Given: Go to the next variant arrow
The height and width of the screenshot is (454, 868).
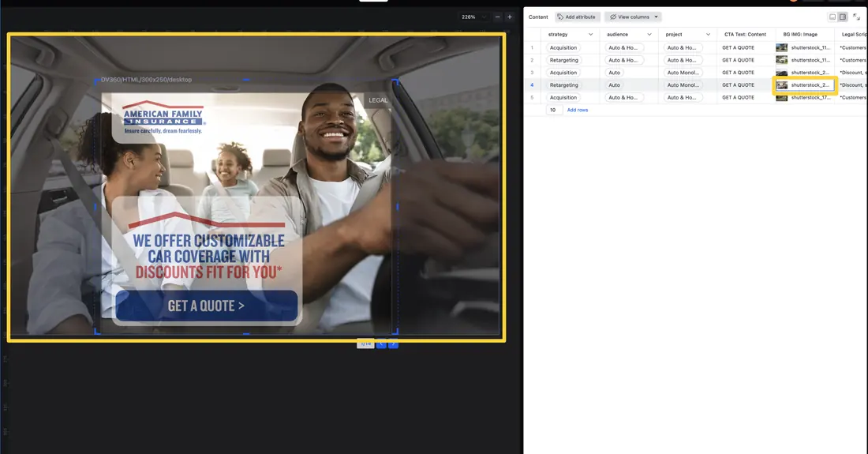Looking at the screenshot, I should pos(393,343).
